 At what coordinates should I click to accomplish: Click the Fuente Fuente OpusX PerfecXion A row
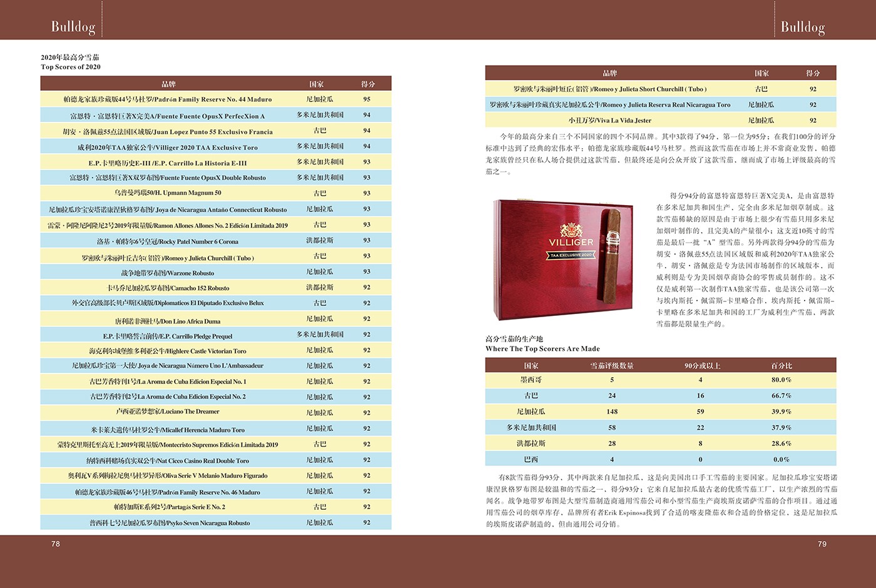[216, 116]
